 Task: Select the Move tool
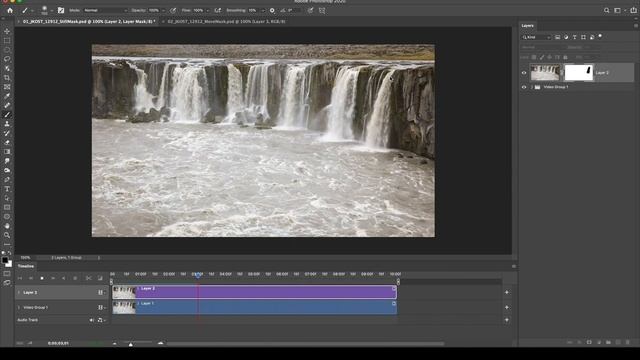coord(7,31)
